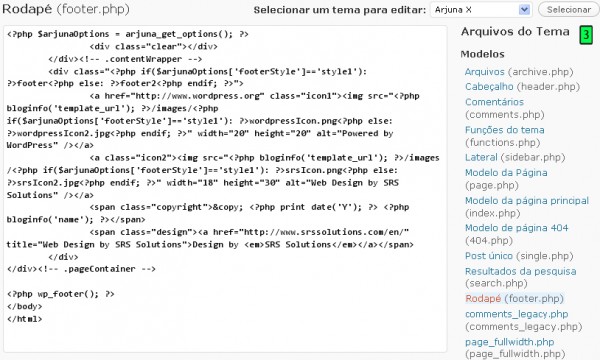Open Modelo de página 404 file
This screenshot has width=600, height=360.
[x=517, y=228]
